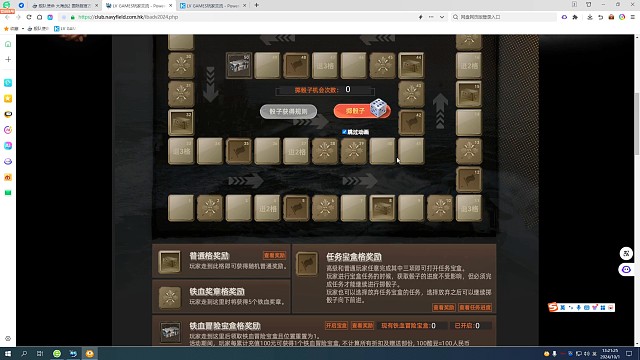Click the mission flag tile 12
Viewport: 640px width, 360px height.
pyautogui.click(x=469, y=180)
